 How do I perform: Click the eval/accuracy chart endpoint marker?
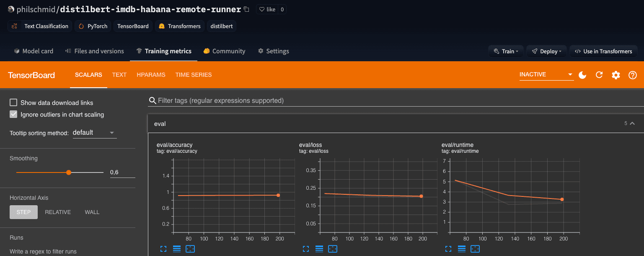click(x=278, y=195)
